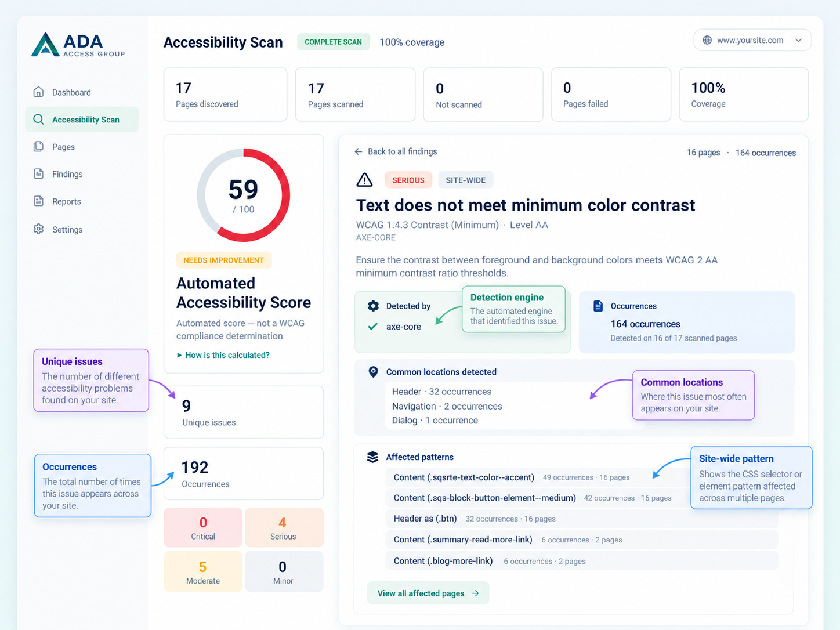This screenshot has height=630, width=840.
Task: Click the SERIOUS severity tag
Action: tap(408, 180)
